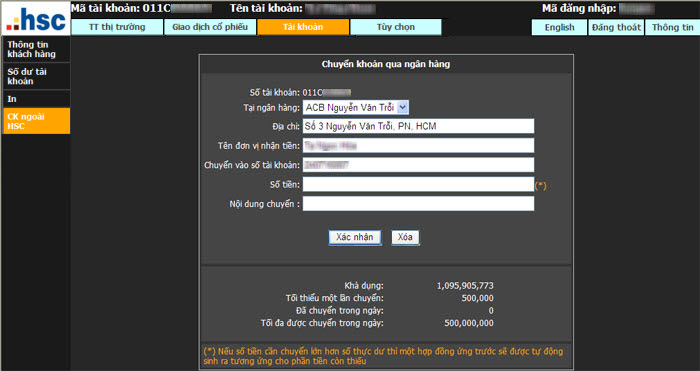Open the Giao dịch cổ phiếu tab
700x371 pixels.
tap(210, 27)
